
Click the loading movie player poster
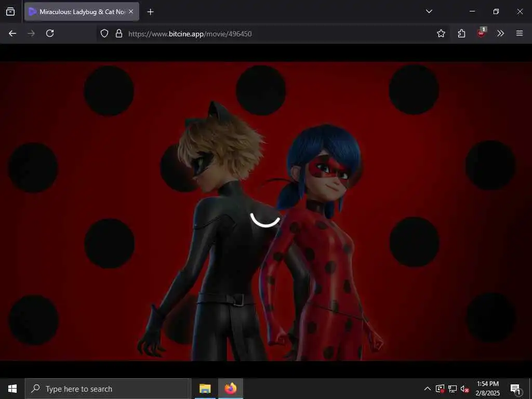(x=266, y=211)
